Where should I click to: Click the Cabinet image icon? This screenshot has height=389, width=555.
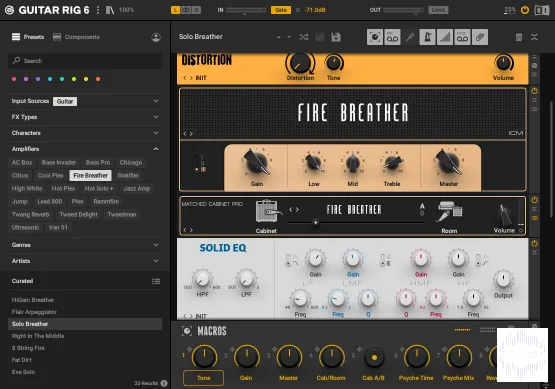click(x=268, y=212)
